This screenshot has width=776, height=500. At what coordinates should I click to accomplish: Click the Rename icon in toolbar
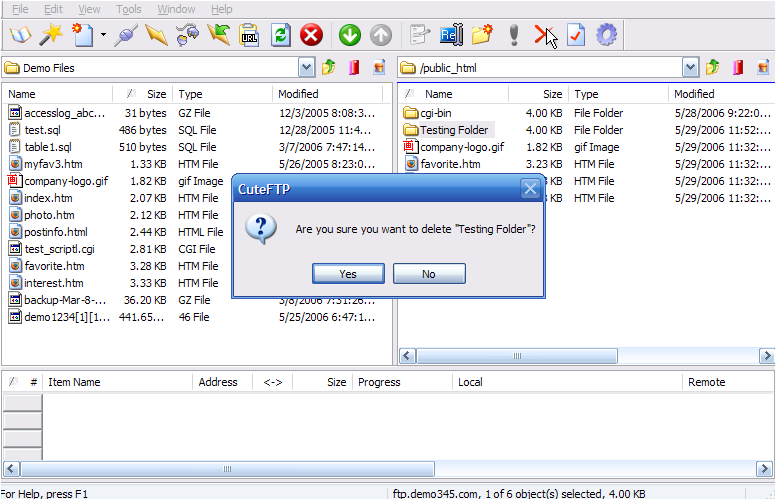click(x=451, y=35)
